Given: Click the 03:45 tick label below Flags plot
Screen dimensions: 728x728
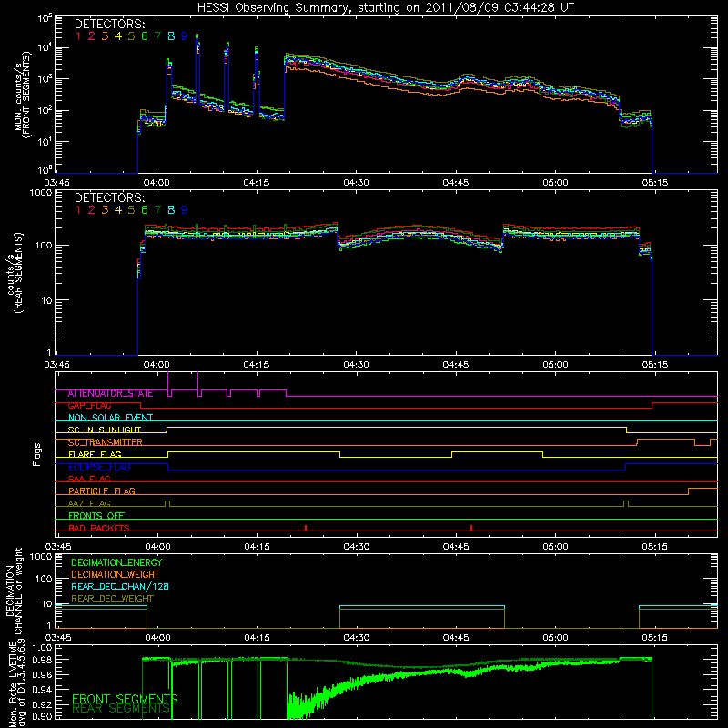Looking at the screenshot, I should click(x=57, y=547).
